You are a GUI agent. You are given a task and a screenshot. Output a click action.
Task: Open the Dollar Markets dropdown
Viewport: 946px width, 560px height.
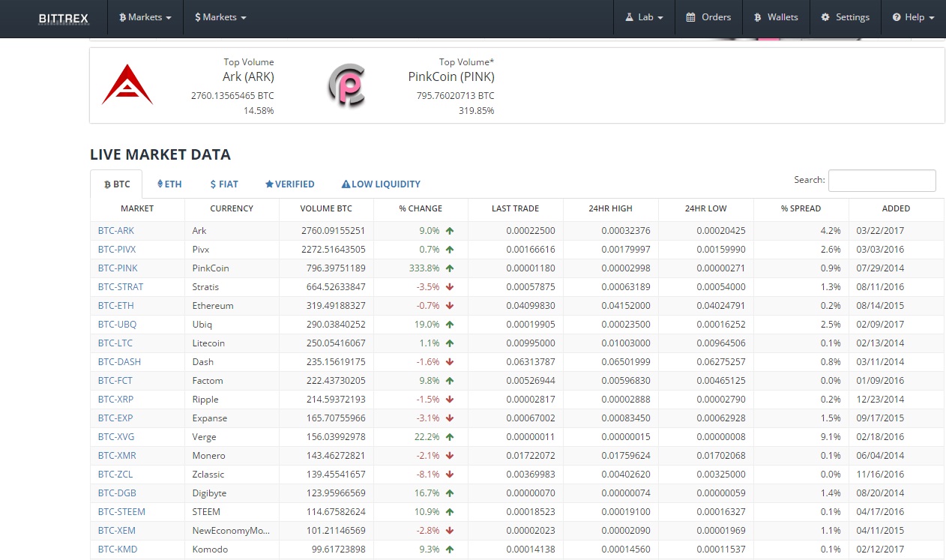220,17
